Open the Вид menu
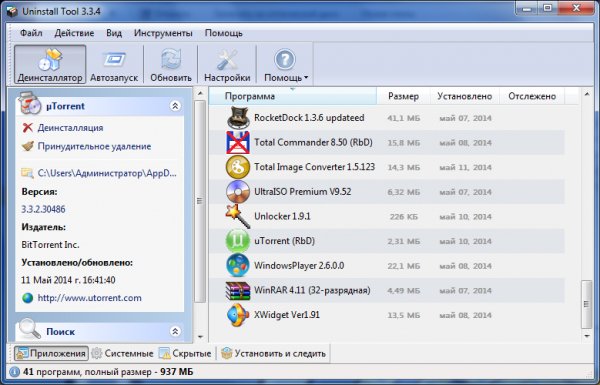Viewport: 600px width, 385px height. click(x=114, y=33)
